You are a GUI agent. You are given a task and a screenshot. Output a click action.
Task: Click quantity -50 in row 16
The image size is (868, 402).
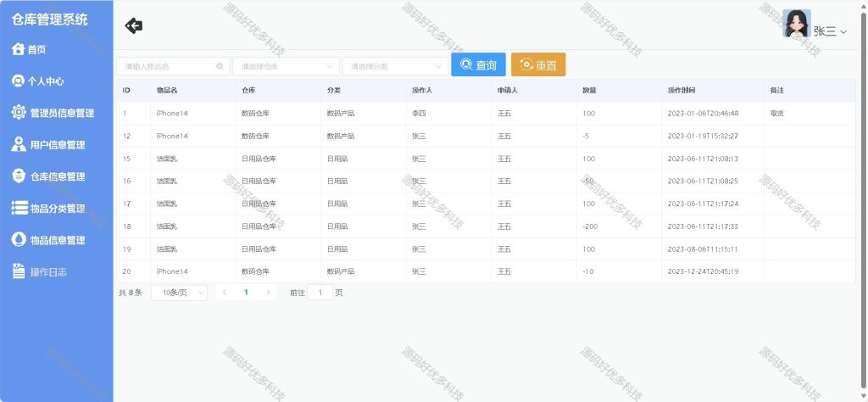click(588, 181)
